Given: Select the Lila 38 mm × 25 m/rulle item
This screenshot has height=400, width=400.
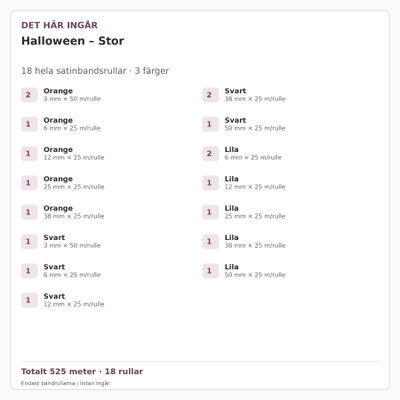Looking at the screenshot, I should (288, 242).
